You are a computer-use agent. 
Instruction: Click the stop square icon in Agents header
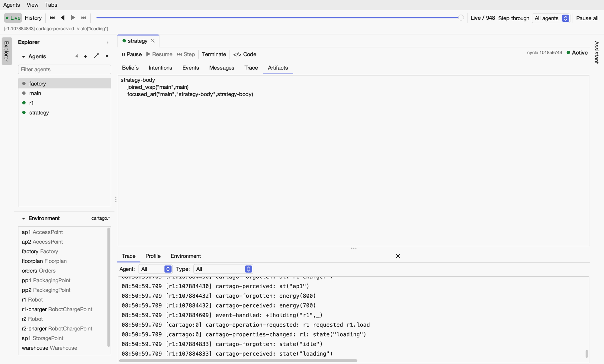(107, 56)
